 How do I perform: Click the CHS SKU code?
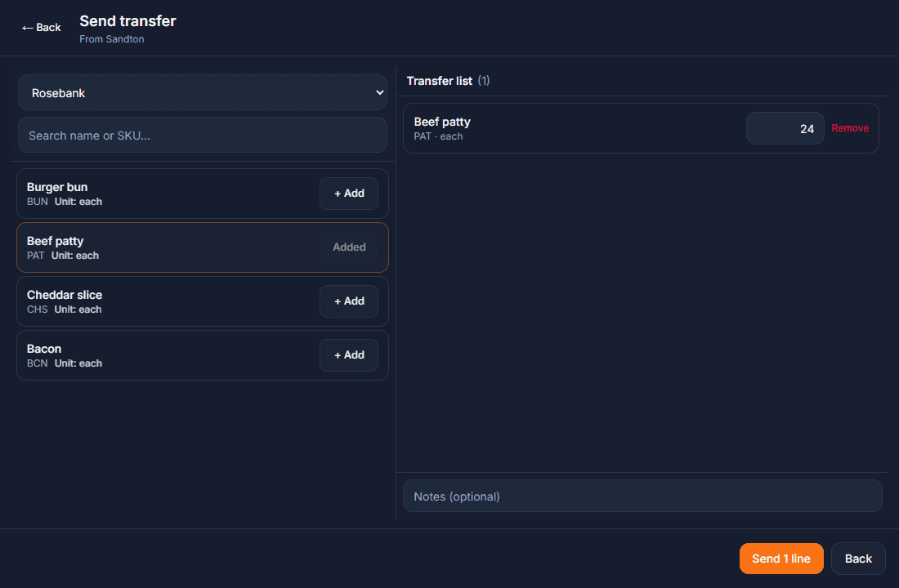(38, 310)
